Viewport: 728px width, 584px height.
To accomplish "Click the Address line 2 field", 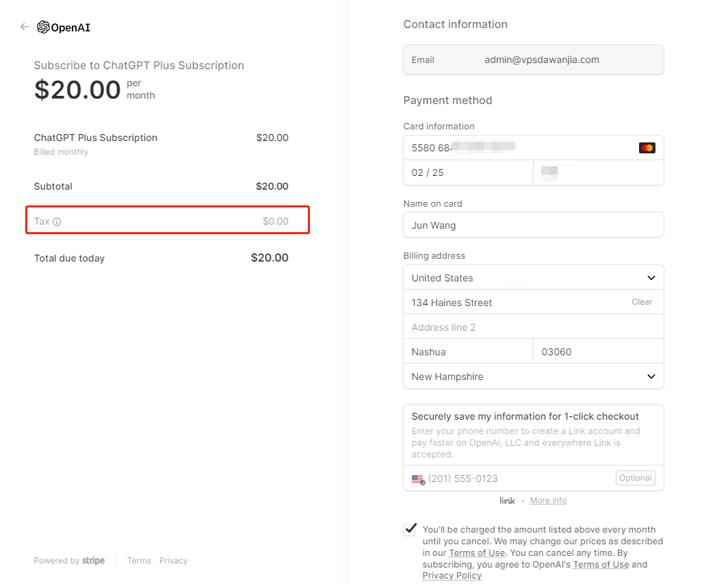I will 534,327.
